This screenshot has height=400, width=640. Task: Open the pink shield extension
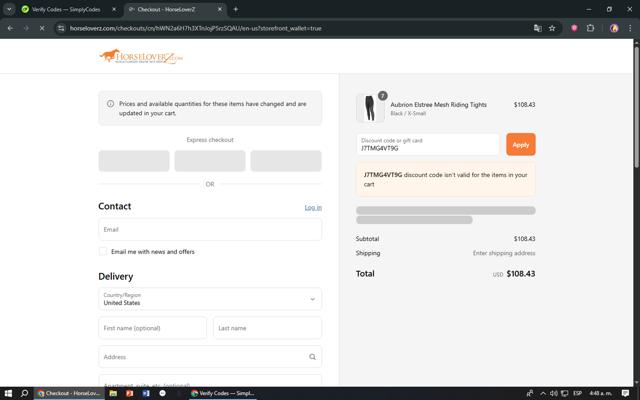[574, 28]
